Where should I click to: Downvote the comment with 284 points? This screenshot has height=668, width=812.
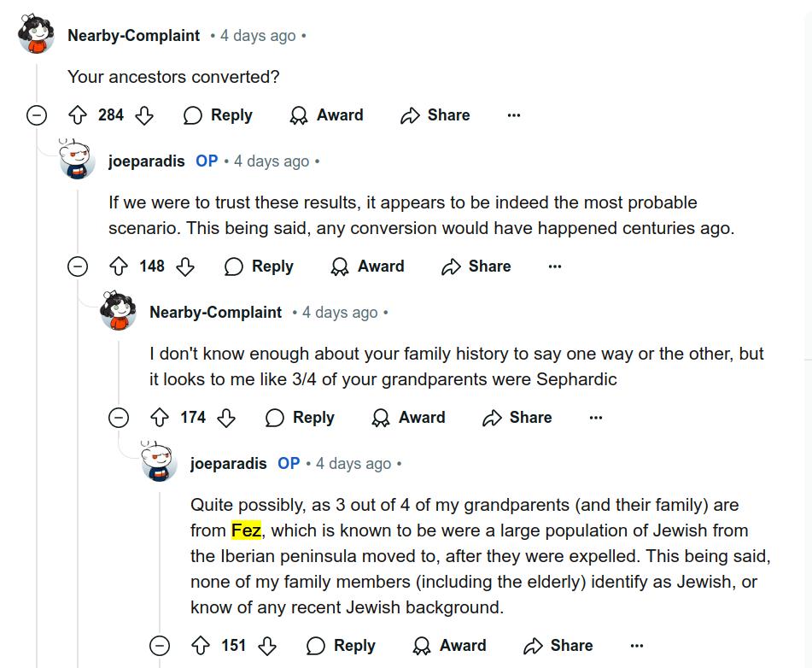click(144, 115)
